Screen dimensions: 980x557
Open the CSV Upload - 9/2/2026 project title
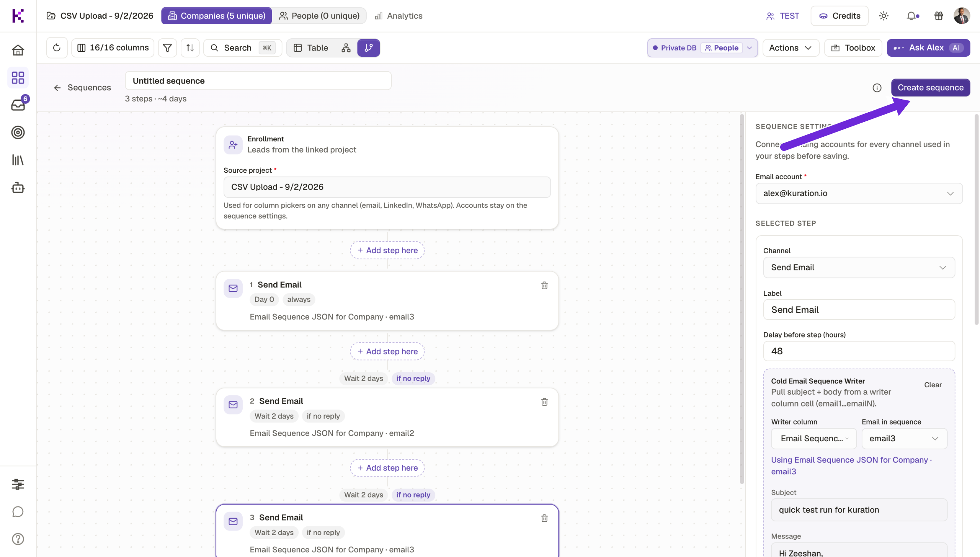coord(100,16)
